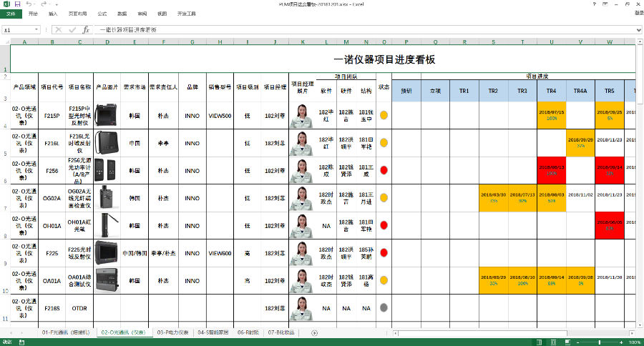
Task: Add a new sheet with plus icon
Action: pyautogui.click(x=314, y=332)
